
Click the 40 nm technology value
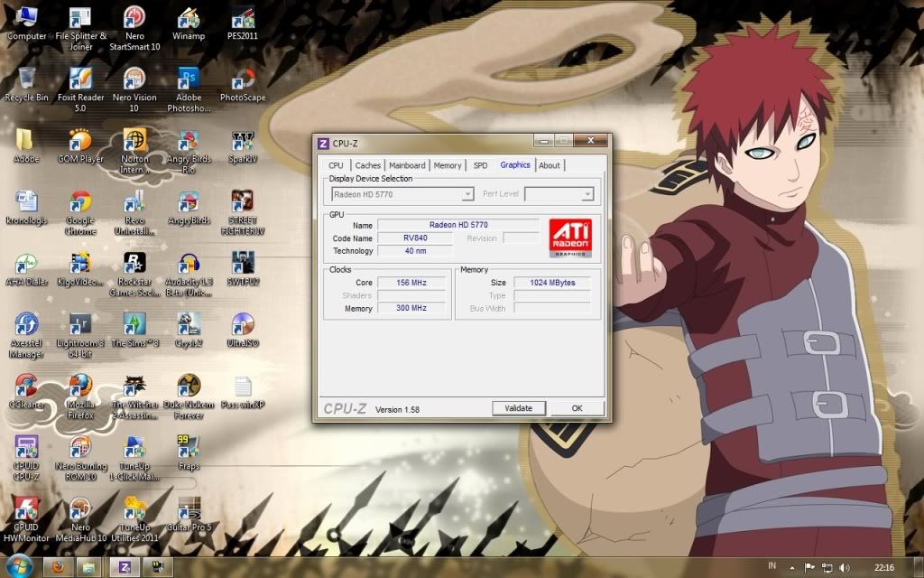pos(415,251)
